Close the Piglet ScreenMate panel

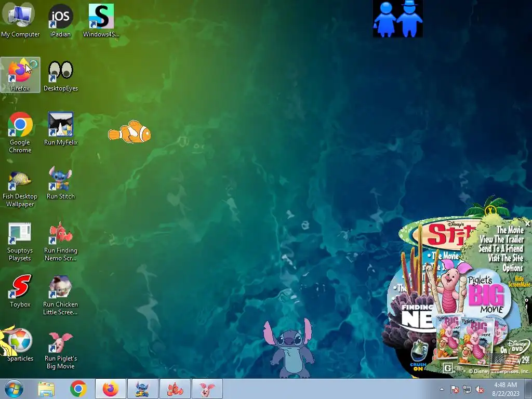527,223
